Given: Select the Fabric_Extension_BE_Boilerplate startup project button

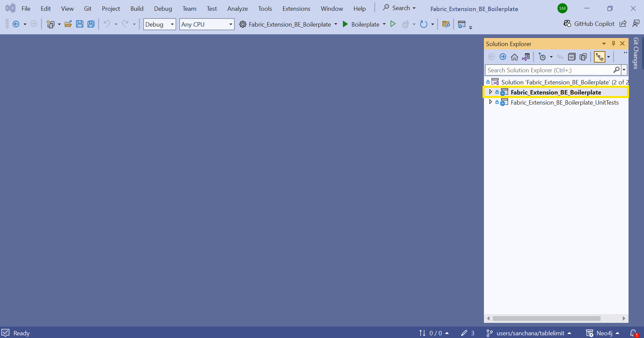Looking at the screenshot, I should pos(285,24).
